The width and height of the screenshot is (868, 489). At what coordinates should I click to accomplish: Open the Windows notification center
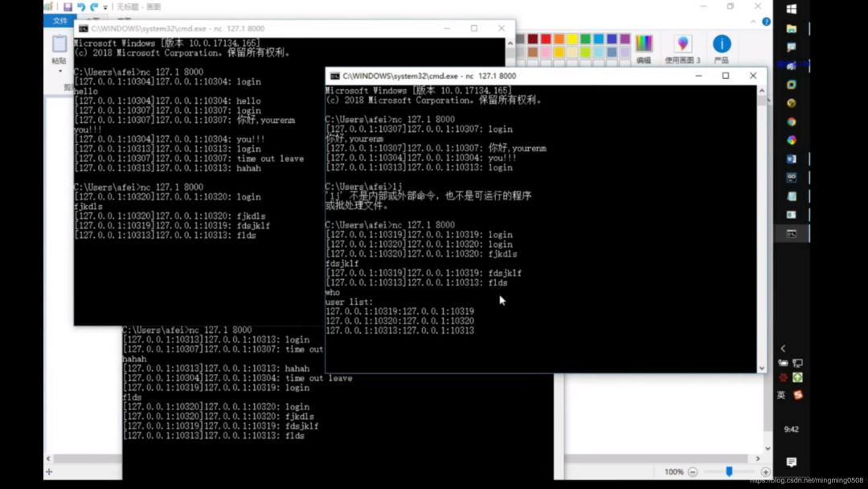coord(791,462)
